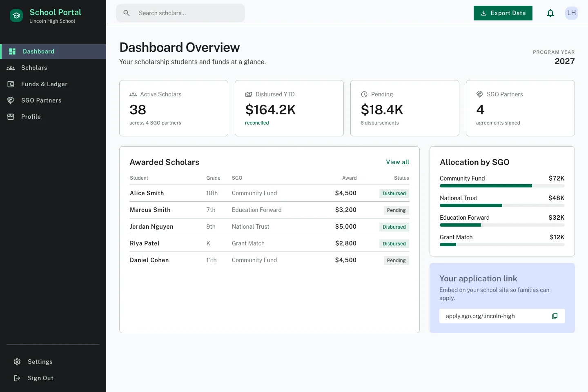Select the apply.sgo.org/lincoln-high link field
The height and width of the screenshot is (392, 588).
tap(502, 316)
